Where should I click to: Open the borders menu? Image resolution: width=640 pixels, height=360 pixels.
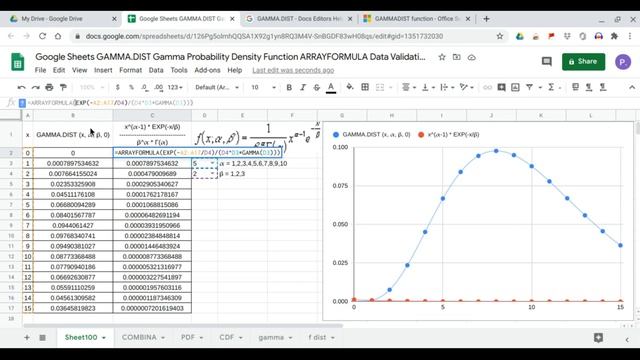tap(365, 87)
